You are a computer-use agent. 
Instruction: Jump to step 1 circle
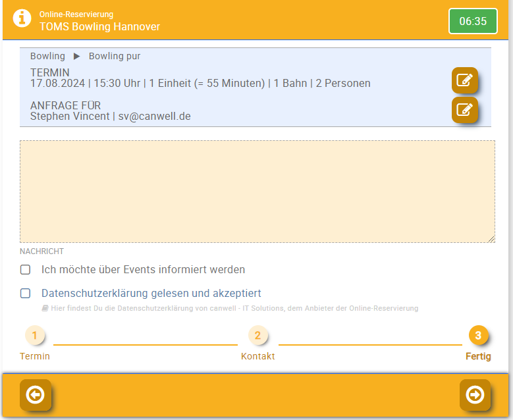[x=35, y=336]
